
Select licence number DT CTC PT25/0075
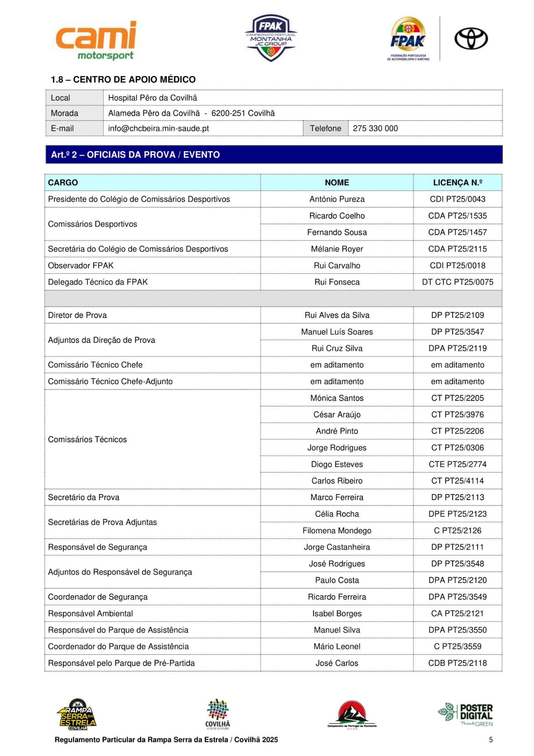[457, 282]
